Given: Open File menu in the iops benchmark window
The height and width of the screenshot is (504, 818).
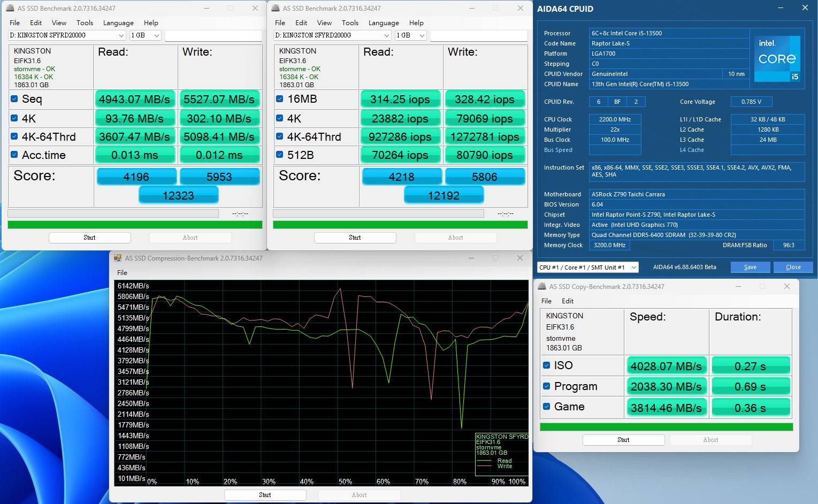Looking at the screenshot, I should tap(280, 22).
